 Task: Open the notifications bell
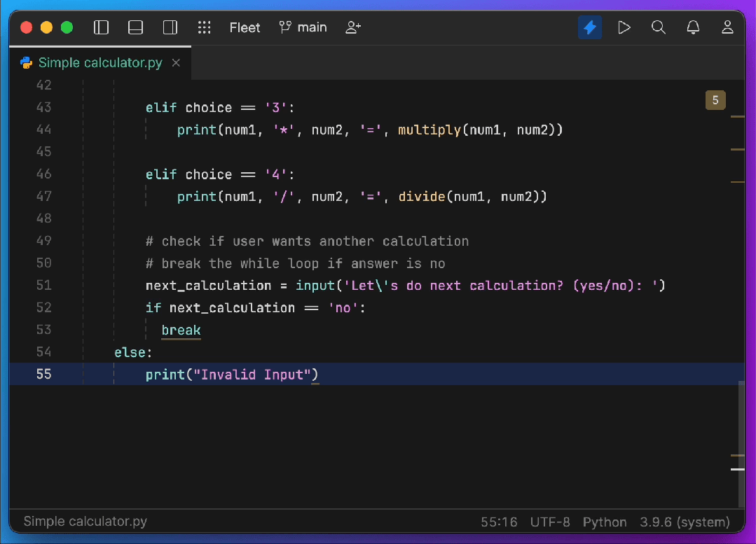[x=693, y=27]
